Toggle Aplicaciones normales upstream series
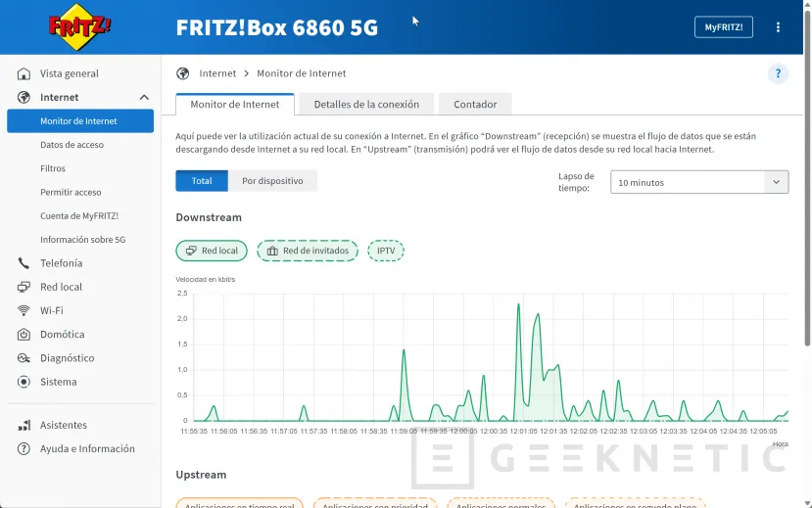This screenshot has height=508, width=812. point(501,504)
